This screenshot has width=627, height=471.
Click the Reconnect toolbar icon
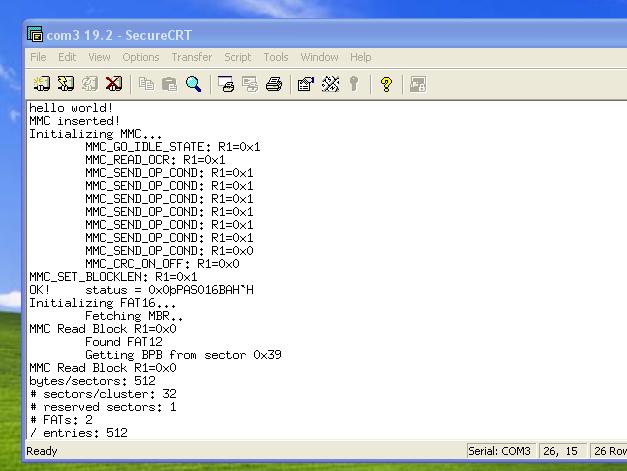(x=90, y=84)
